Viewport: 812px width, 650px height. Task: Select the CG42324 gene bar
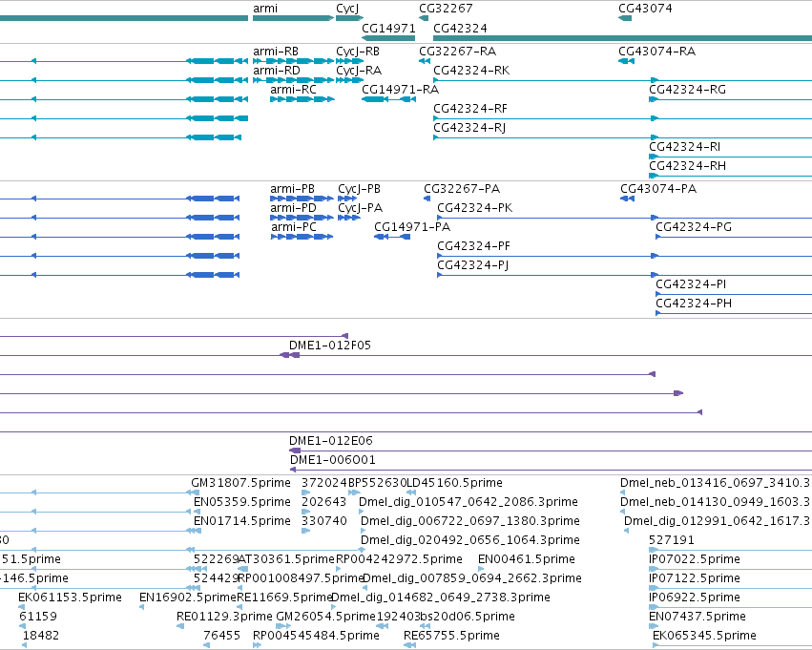(622, 38)
